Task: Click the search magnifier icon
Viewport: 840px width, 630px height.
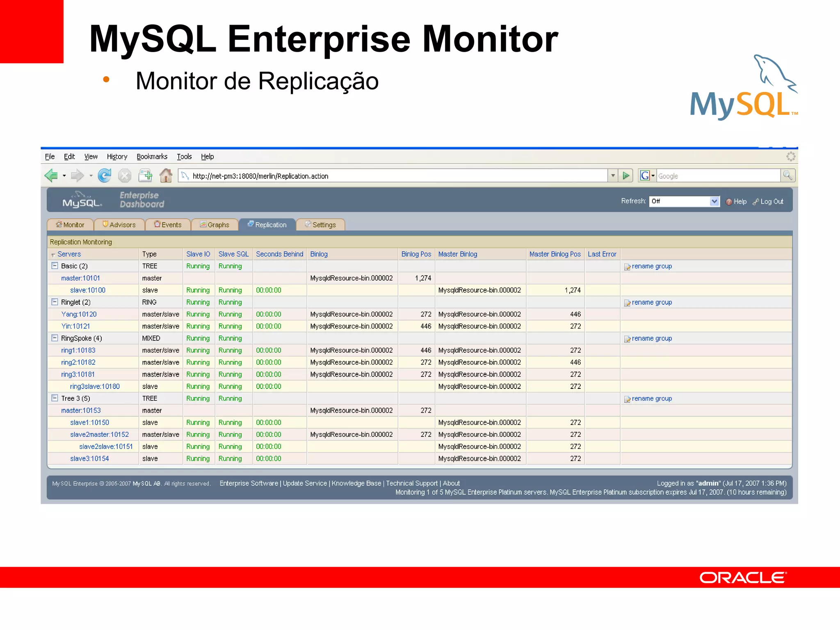Action: (787, 176)
